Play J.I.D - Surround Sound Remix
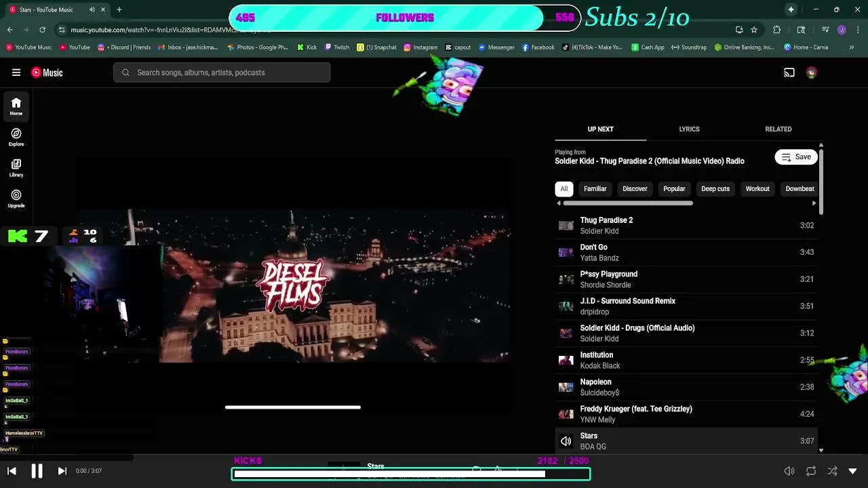This screenshot has width=868, height=488. click(x=686, y=306)
